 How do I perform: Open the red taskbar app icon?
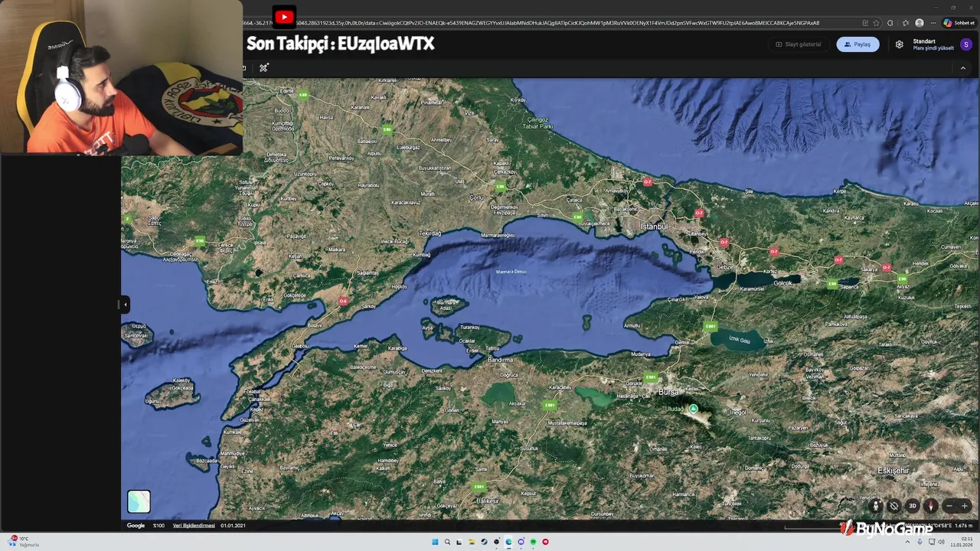545,542
